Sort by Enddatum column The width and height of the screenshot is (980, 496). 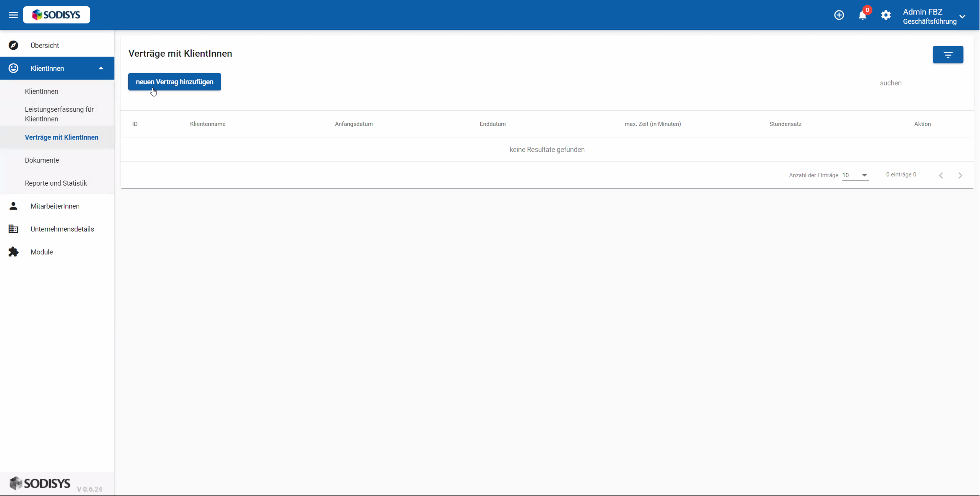click(493, 124)
